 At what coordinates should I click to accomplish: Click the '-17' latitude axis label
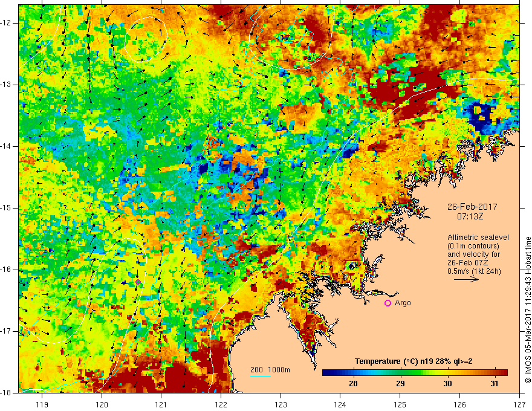(7, 331)
